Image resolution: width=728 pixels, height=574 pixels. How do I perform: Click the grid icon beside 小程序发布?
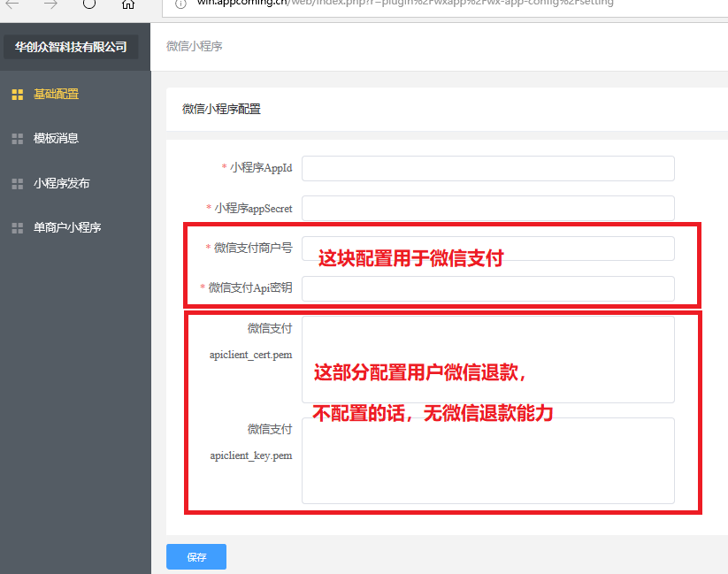[x=17, y=184]
